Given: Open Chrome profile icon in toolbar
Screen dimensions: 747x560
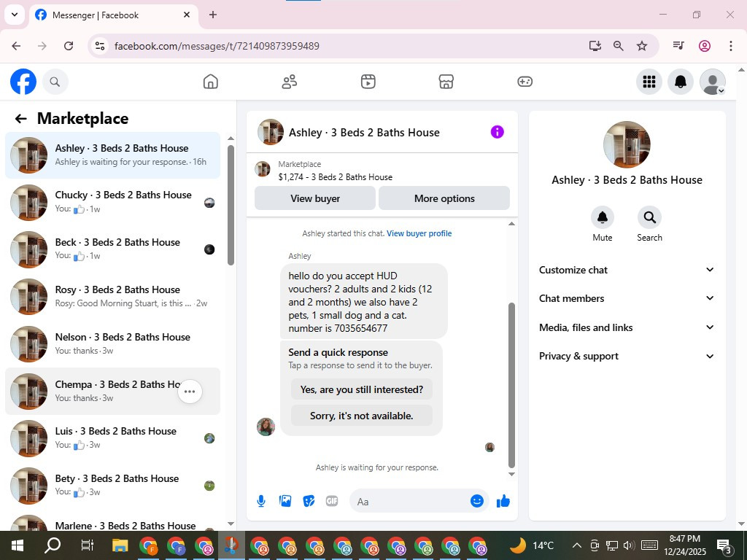Looking at the screenshot, I should click(705, 46).
